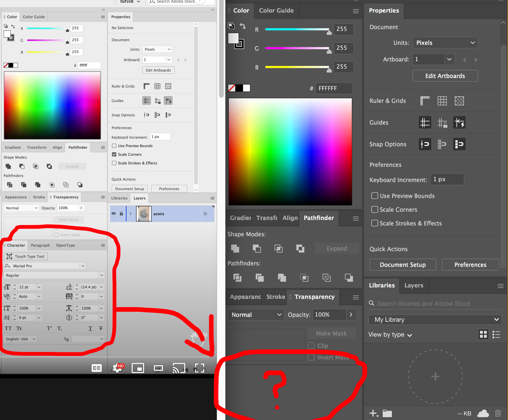Select the Unite shape mode in Pathfinder

coord(235,248)
